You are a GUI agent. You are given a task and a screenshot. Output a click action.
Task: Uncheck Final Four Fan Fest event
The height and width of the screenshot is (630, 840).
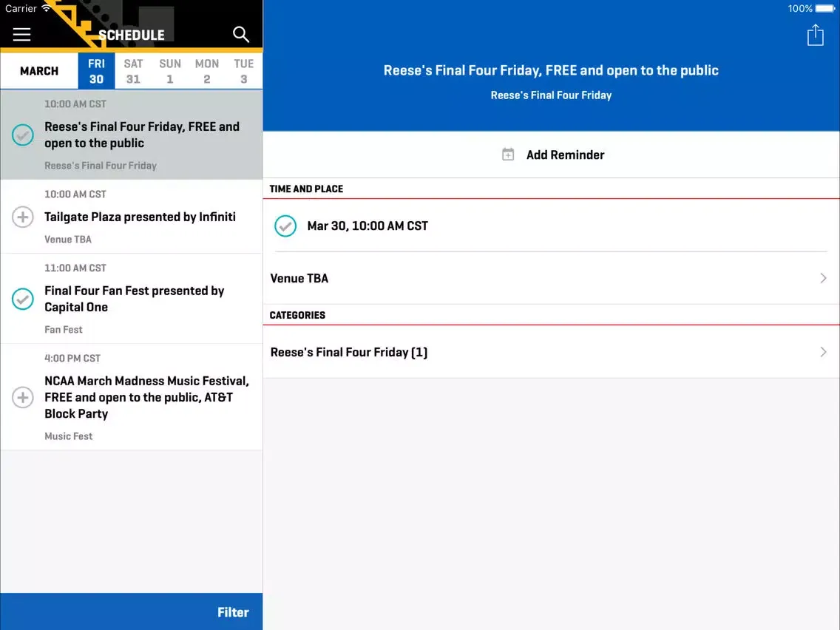(x=23, y=299)
